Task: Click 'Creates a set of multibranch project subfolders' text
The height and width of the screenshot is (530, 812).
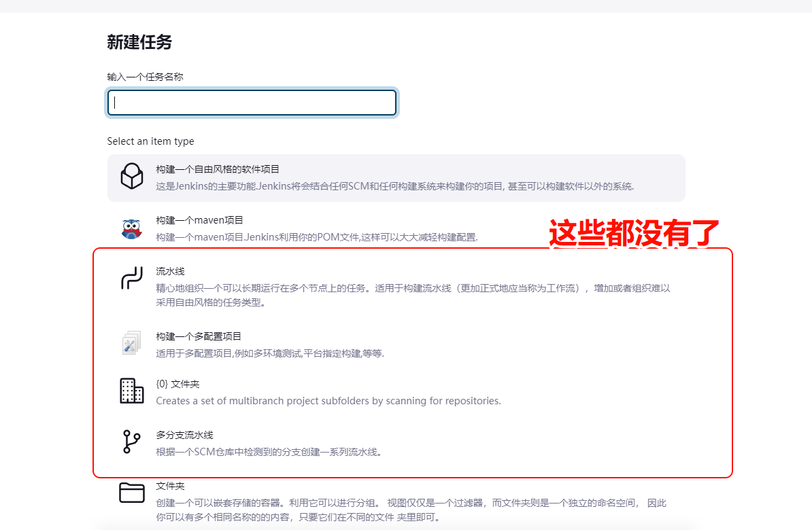Action: pos(328,401)
